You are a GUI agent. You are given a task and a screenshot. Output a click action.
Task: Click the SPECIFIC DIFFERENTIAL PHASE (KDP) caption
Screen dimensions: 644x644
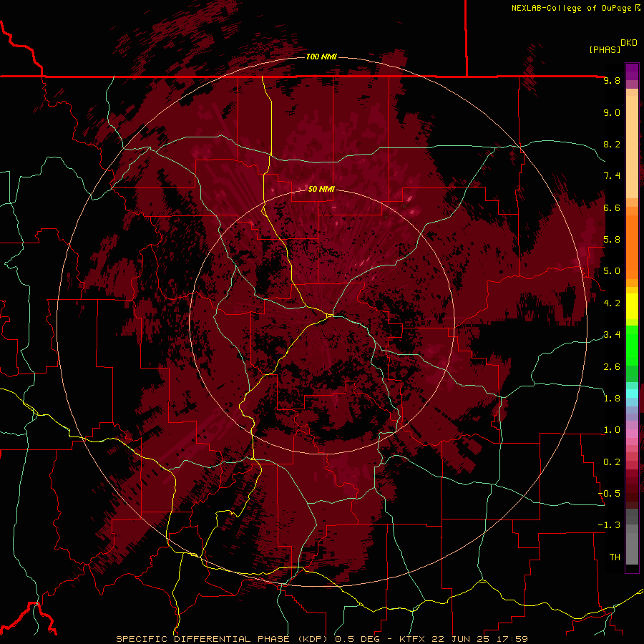[223, 639]
